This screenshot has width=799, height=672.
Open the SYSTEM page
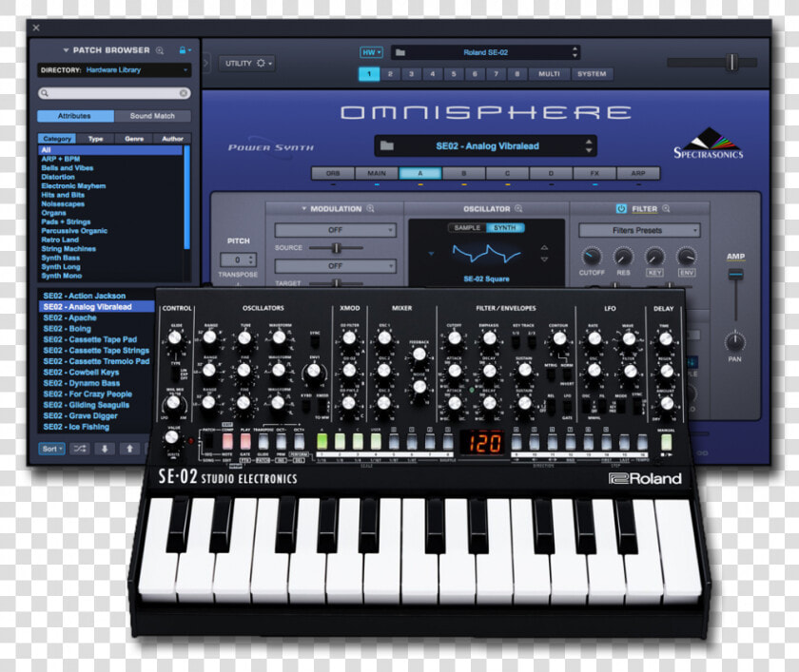[592, 74]
